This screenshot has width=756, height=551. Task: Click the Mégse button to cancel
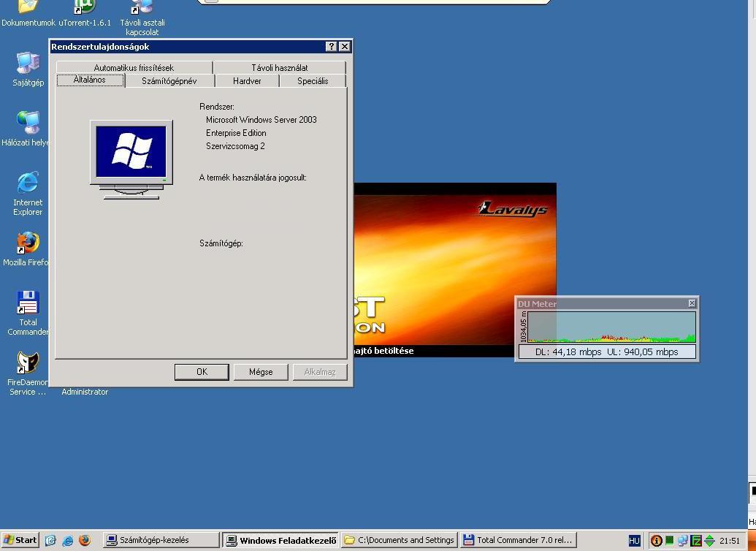(261, 372)
